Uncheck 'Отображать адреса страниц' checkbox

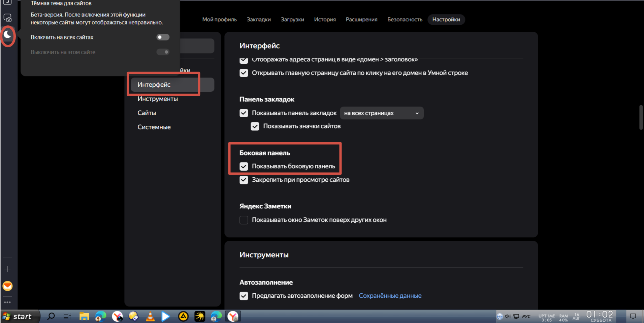click(244, 60)
